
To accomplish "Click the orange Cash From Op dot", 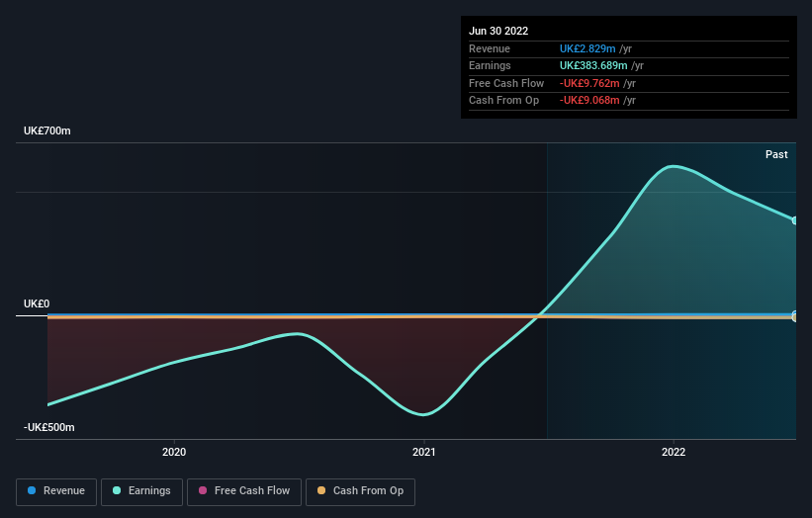I will click(x=321, y=490).
